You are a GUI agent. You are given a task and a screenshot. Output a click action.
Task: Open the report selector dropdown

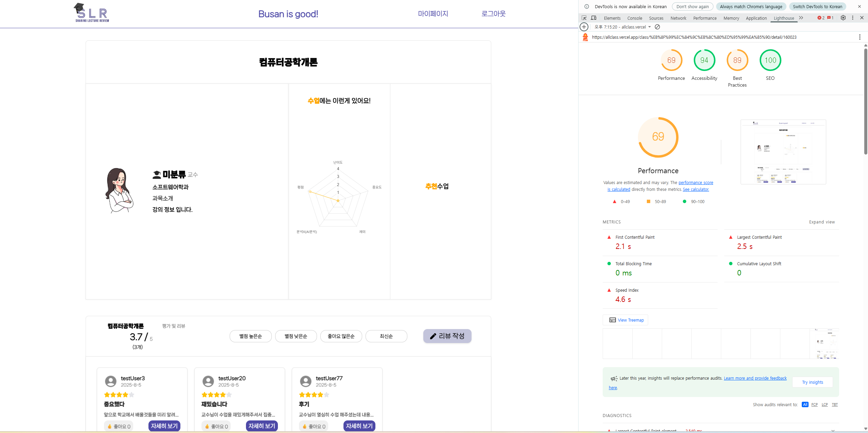click(622, 27)
